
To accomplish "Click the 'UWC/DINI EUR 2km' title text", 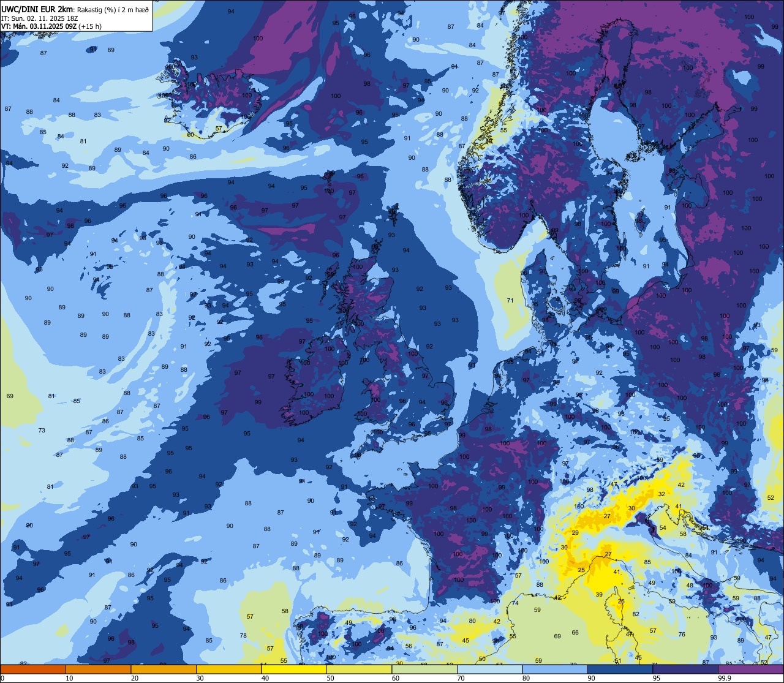I will pos(38,9).
